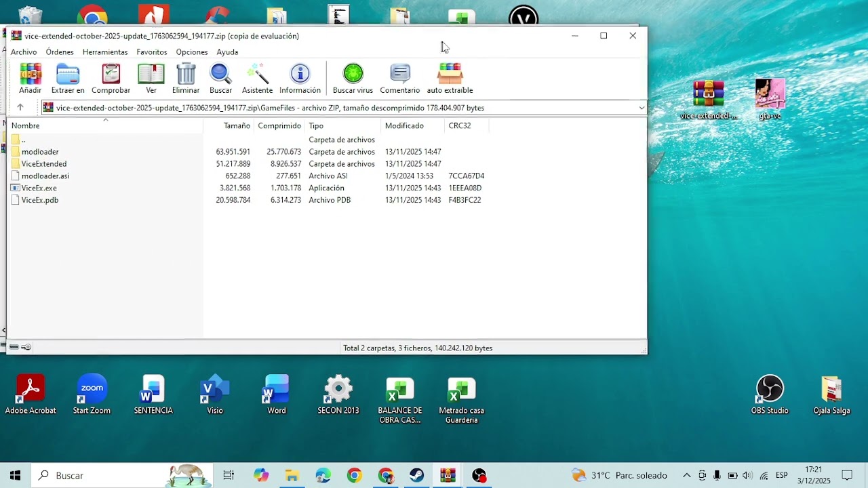Select the ViceEx.exe file
The image size is (868, 488).
click(x=248, y=188)
